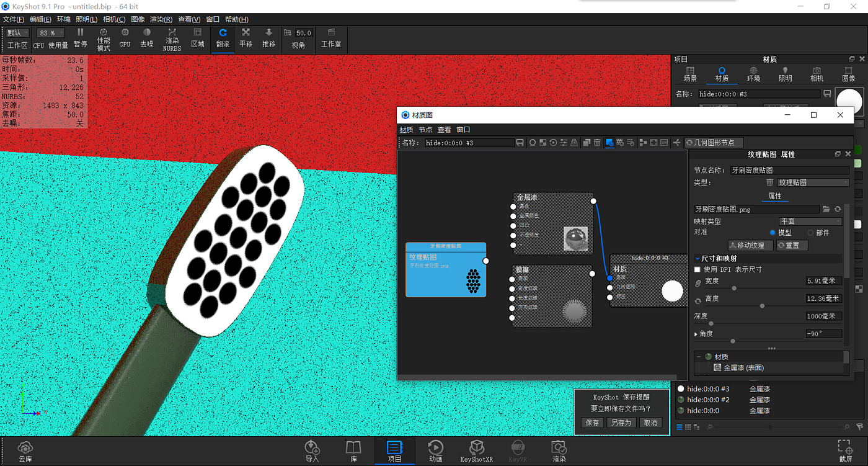Click the 移动纹理 button
Image resolution: width=868 pixels, height=466 pixels.
click(750, 246)
